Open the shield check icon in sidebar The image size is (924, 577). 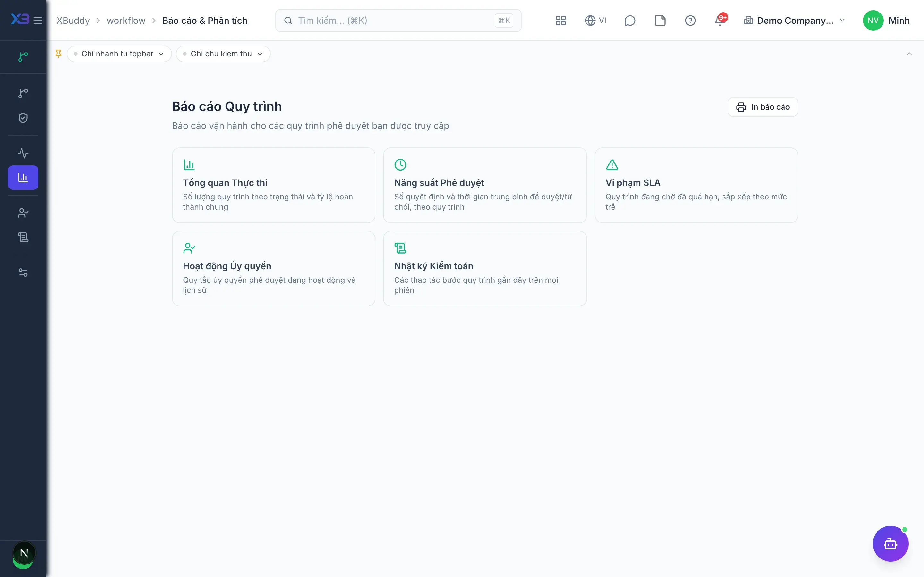point(23,118)
